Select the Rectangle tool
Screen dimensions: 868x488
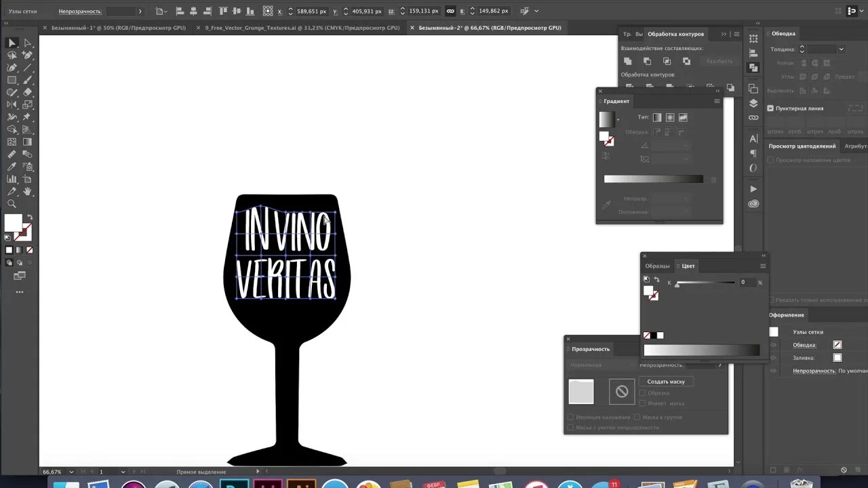click(x=12, y=80)
